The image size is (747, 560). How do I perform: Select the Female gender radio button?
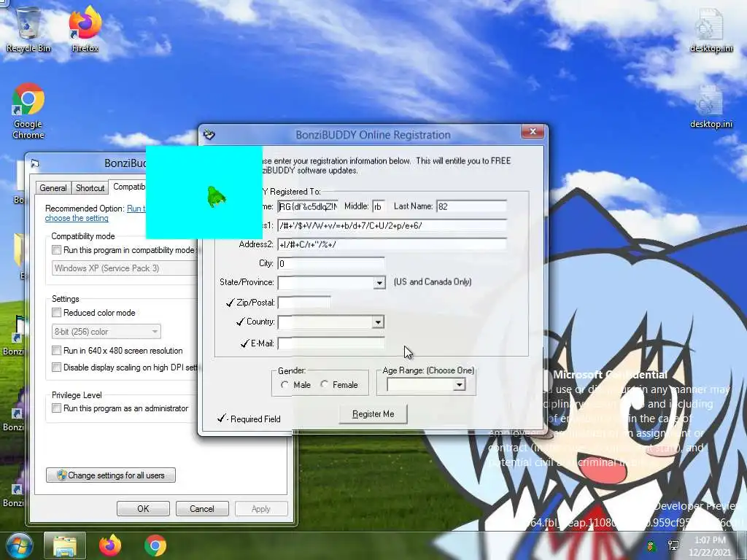pyautogui.click(x=325, y=384)
